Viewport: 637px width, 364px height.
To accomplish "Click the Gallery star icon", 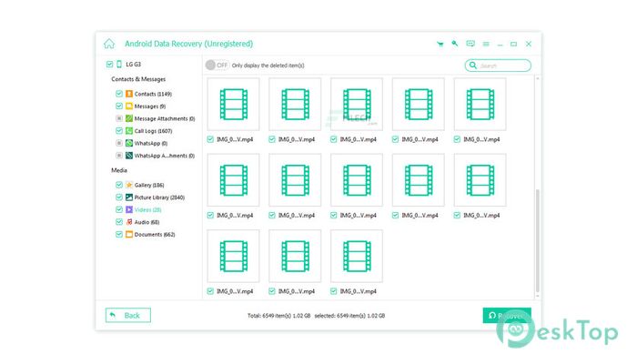I will pyautogui.click(x=129, y=185).
